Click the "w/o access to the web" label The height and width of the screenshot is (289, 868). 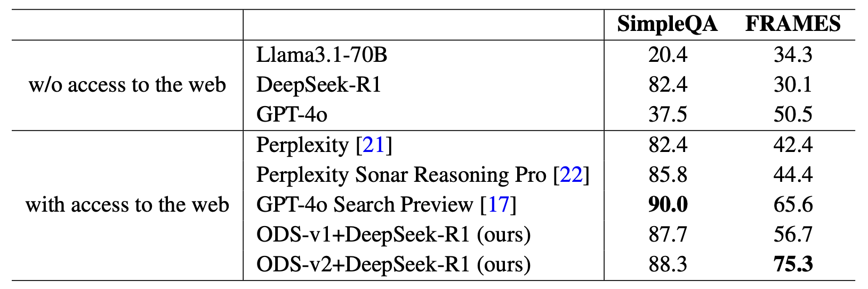pyautogui.click(x=127, y=85)
